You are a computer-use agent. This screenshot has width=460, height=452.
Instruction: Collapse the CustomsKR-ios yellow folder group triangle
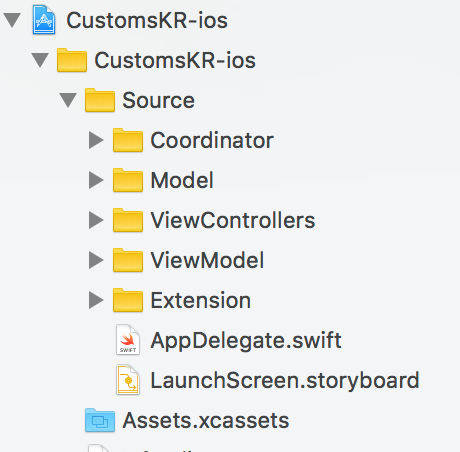(x=40, y=60)
